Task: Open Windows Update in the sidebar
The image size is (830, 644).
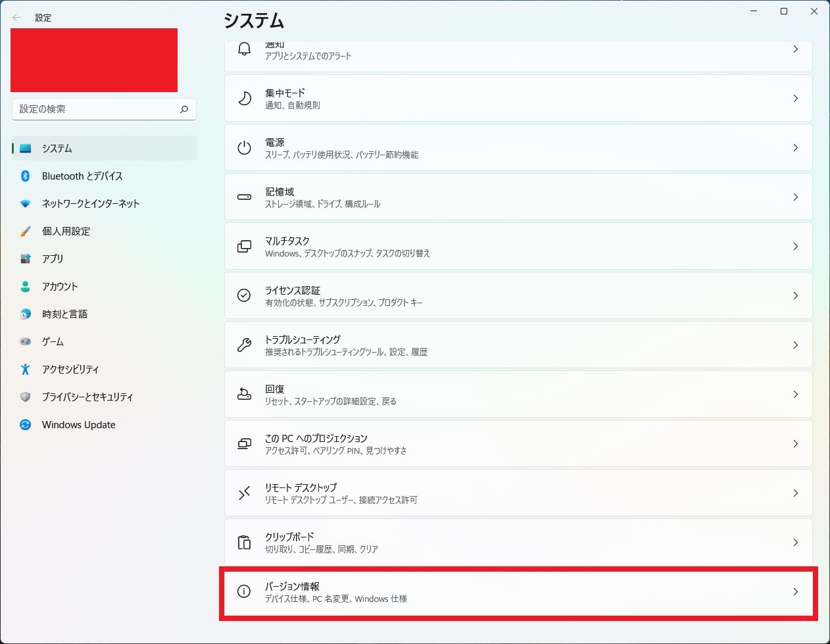Action: tap(105, 424)
